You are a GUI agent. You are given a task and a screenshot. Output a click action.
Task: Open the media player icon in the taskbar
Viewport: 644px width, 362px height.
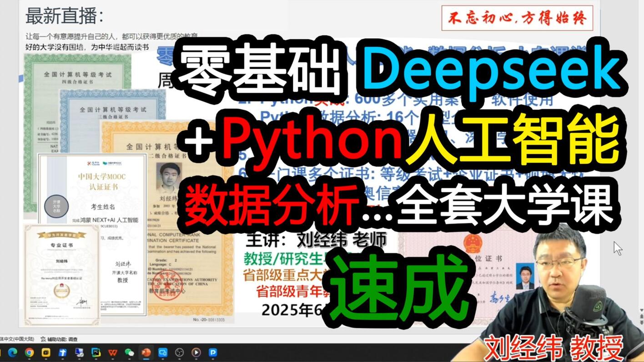(x=196, y=352)
